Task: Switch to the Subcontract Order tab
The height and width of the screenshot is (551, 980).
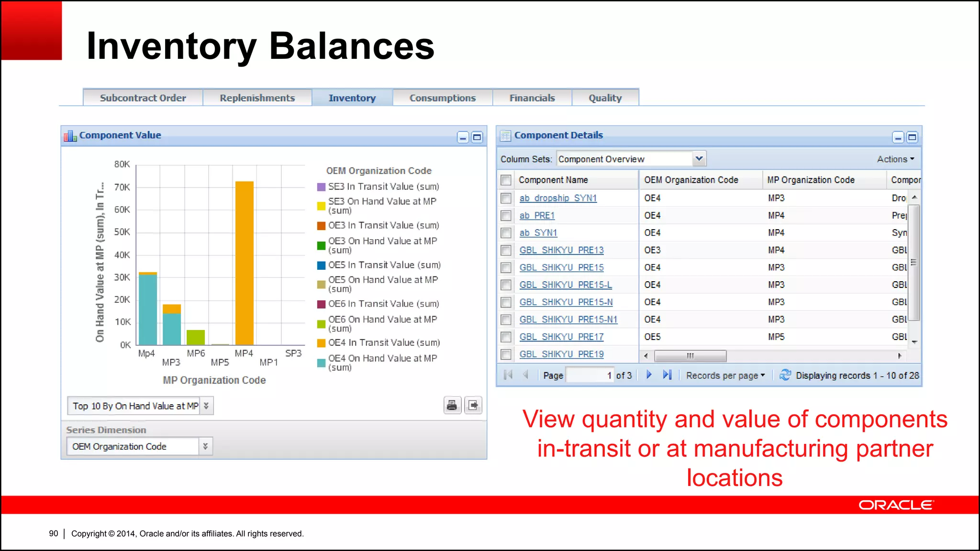Action: coord(143,98)
